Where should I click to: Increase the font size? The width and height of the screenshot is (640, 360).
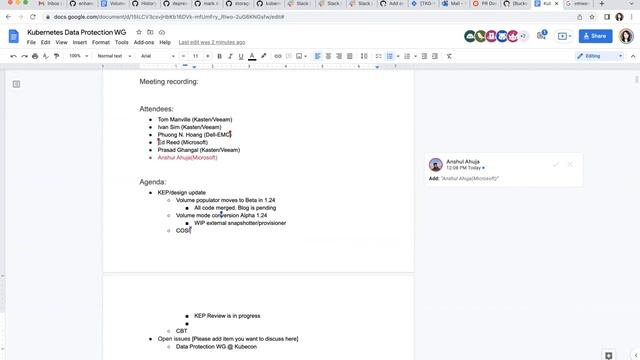click(208, 56)
